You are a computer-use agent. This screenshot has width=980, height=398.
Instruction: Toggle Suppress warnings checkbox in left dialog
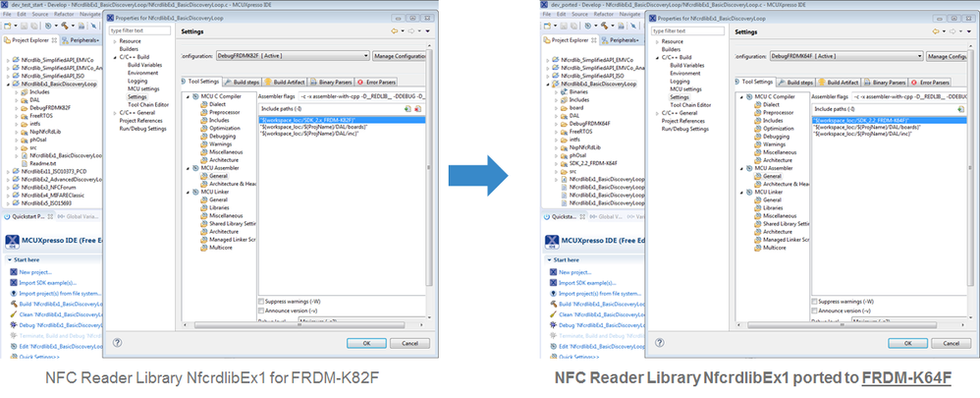click(260, 302)
